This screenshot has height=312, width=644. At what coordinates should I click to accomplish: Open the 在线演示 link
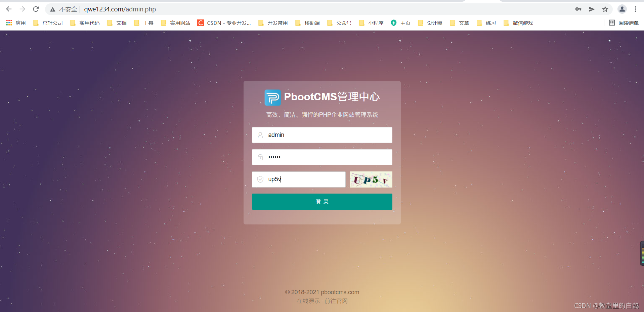[x=308, y=301]
